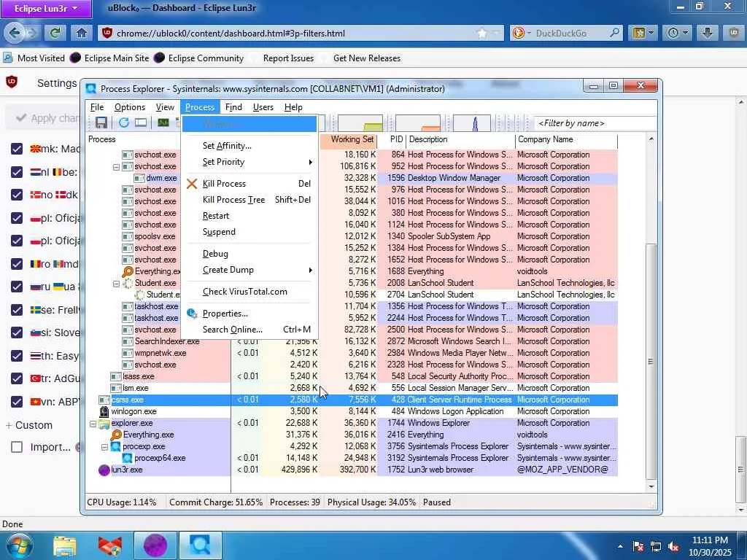Click the browser Reload button
This screenshot has width=747, height=560.
pyautogui.click(x=55, y=33)
